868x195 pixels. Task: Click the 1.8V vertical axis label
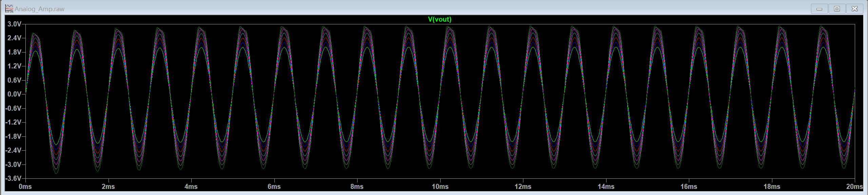click(x=15, y=52)
